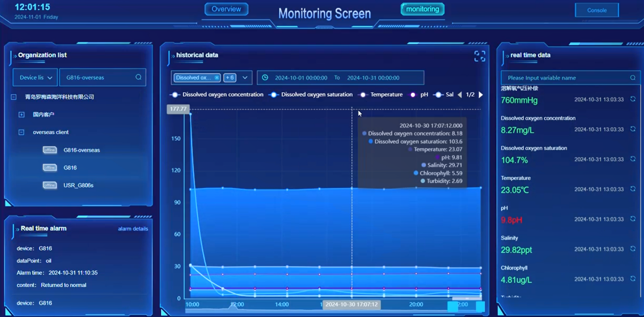
Task: Open the Device list dropdown
Action: coord(35,78)
